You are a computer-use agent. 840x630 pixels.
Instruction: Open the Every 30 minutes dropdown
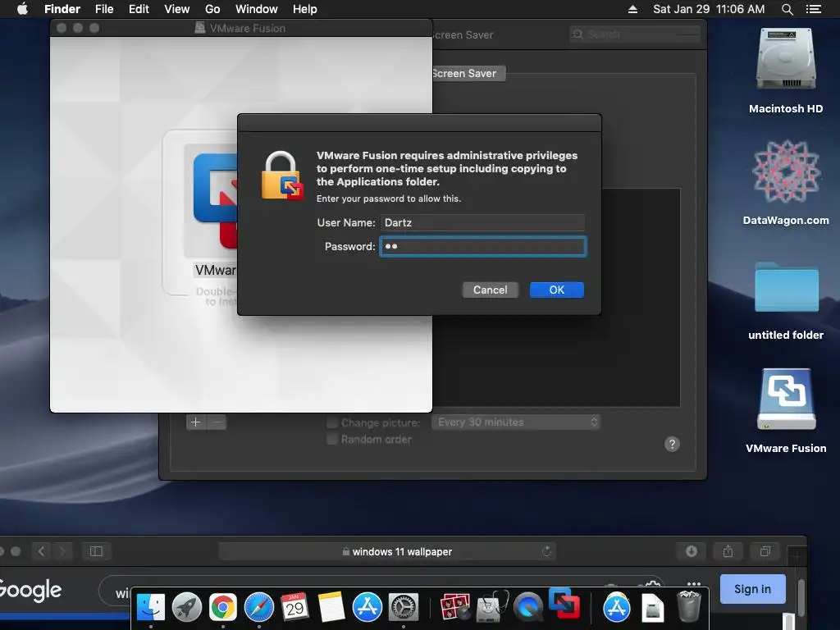[516, 422]
